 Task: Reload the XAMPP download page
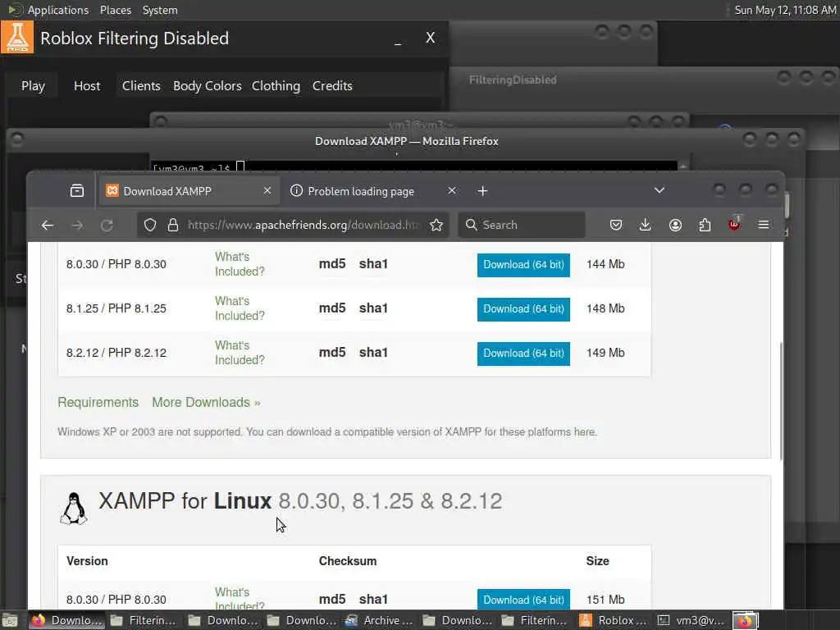(107, 225)
